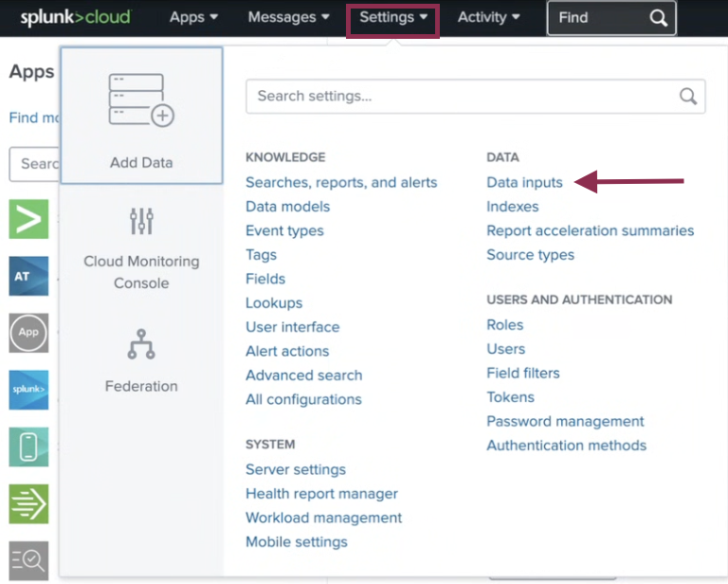Go to Fields settings
728x584 pixels.
265,279
